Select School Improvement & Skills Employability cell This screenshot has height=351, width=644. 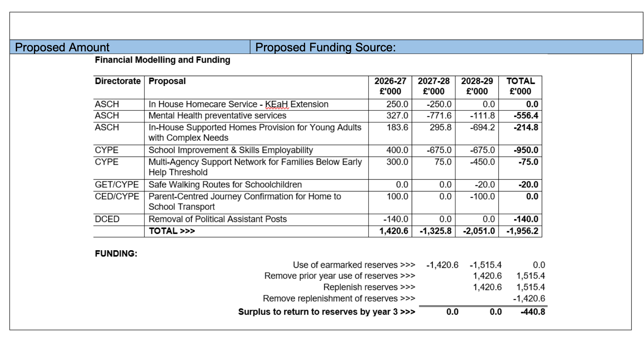coord(230,150)
